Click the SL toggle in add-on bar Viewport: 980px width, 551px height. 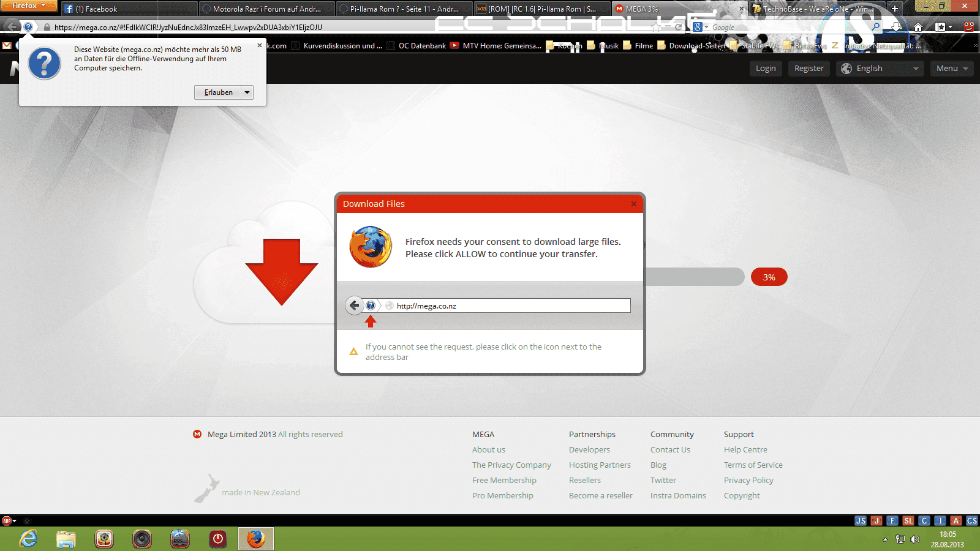[908, 521]
